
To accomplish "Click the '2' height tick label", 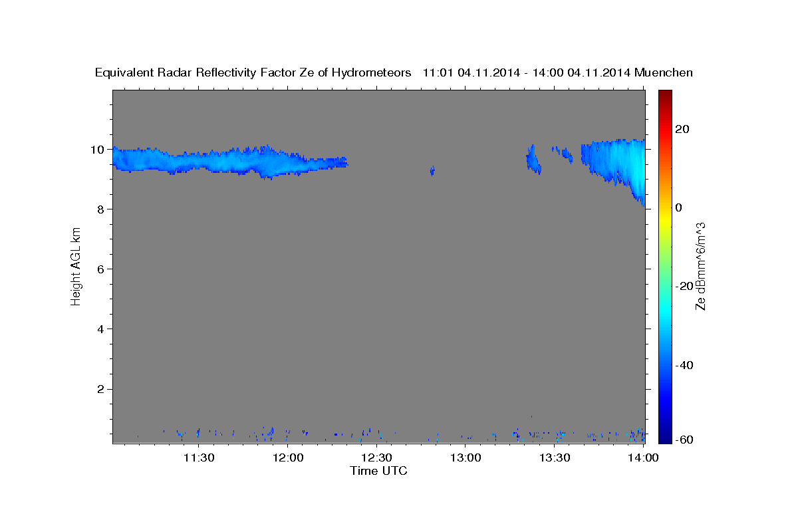I will pos(102,389).
